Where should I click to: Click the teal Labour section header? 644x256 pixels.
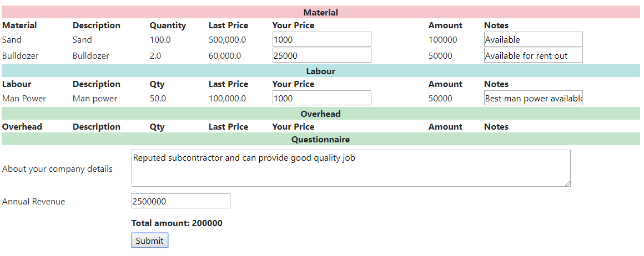[321, 71]
